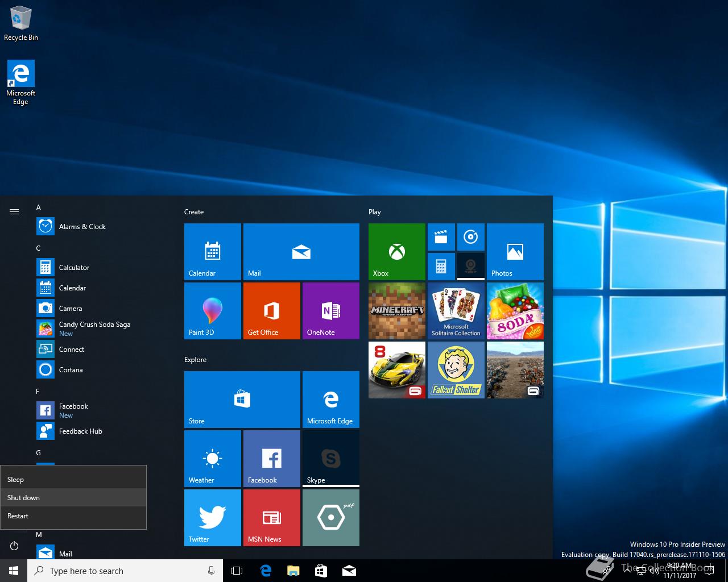Click the Windows Start button
The image size is (728, 582).
point(14,571)
